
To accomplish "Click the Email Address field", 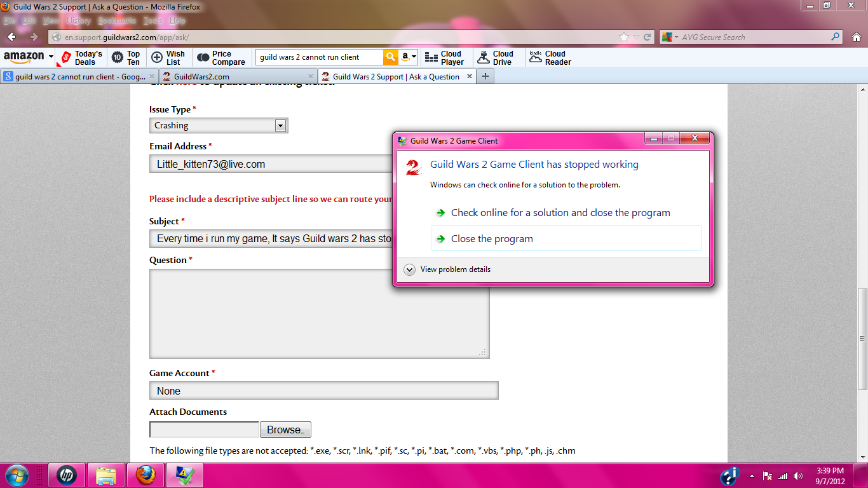I will point(271,164).
